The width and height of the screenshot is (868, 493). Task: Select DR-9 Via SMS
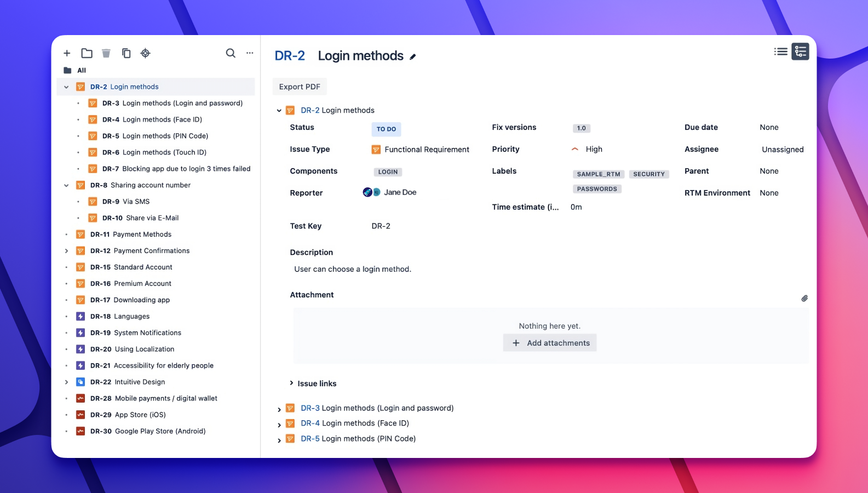126,202
